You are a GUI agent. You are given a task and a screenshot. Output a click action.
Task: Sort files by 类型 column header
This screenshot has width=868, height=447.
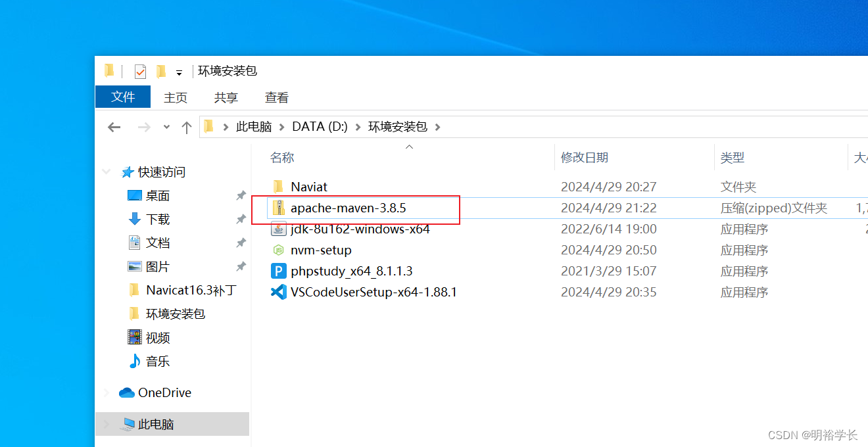(x=733, y=158)
